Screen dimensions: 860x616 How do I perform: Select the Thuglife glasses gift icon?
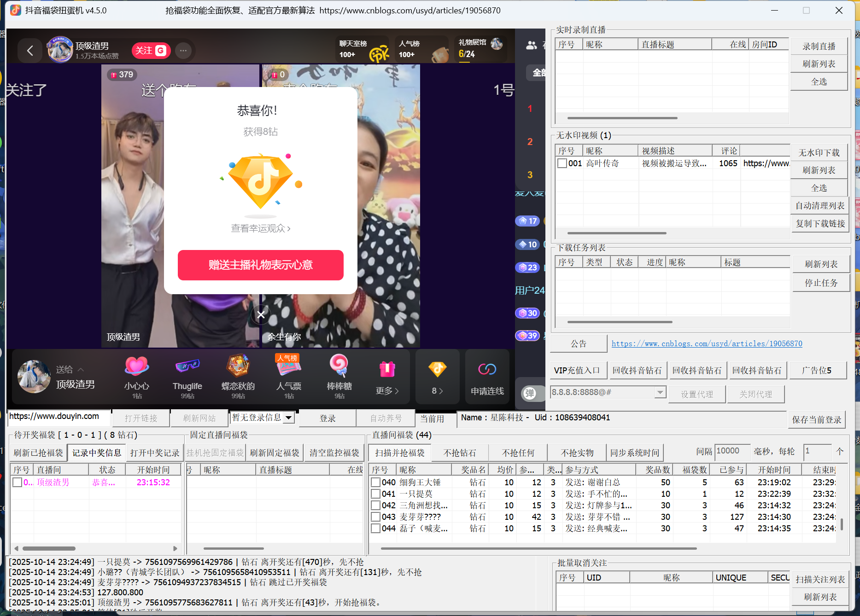click(187, 368)
